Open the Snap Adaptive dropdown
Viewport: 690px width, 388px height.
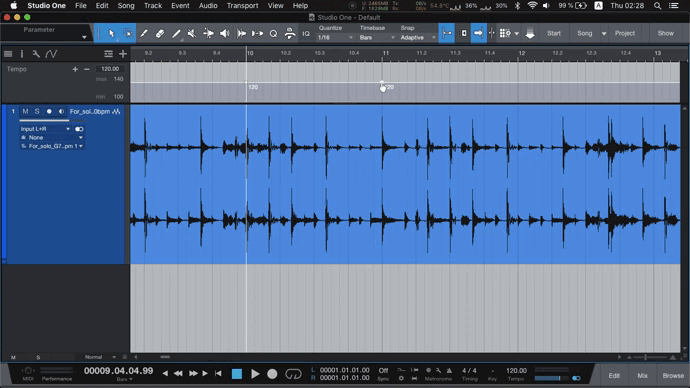418,38
